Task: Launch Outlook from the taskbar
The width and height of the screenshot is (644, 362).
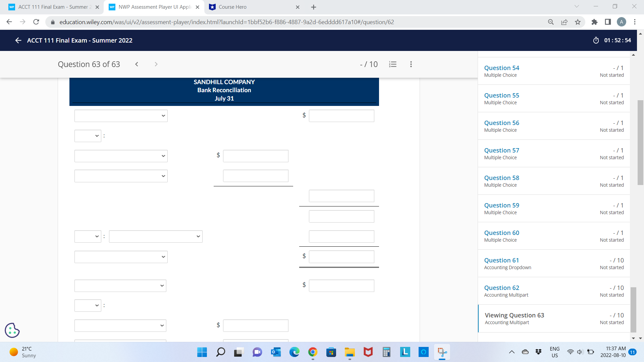Action: point(276,352)
